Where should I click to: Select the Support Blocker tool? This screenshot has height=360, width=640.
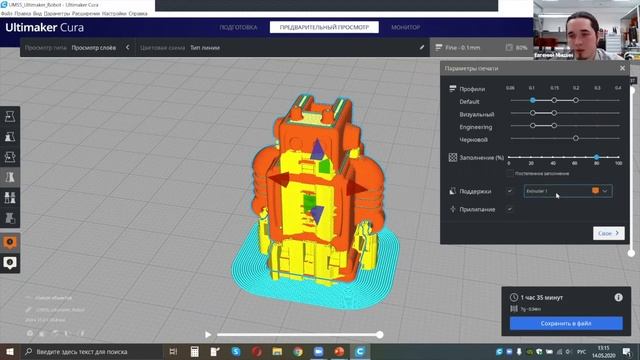(10, 218)
